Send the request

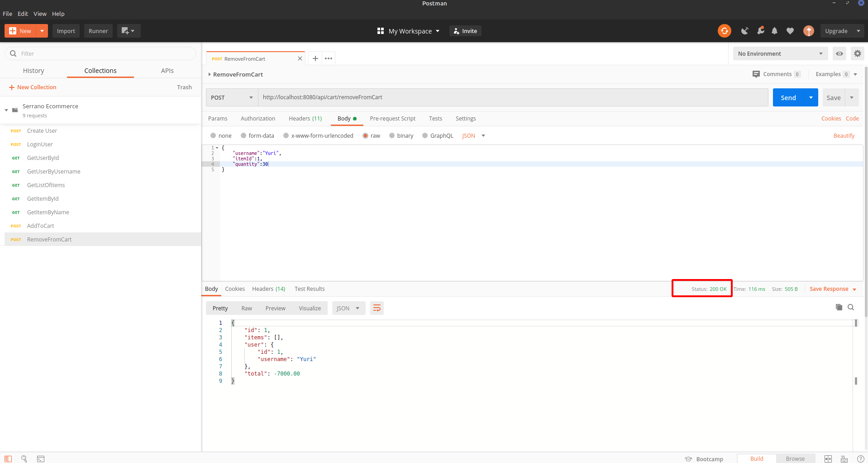pyautogui.click(x=788, y=97)
